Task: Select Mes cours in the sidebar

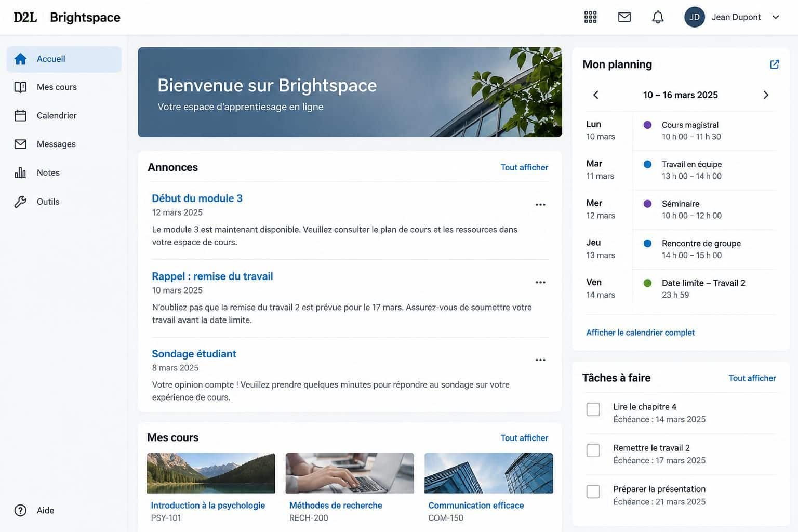Action: [x=64, y=87]
